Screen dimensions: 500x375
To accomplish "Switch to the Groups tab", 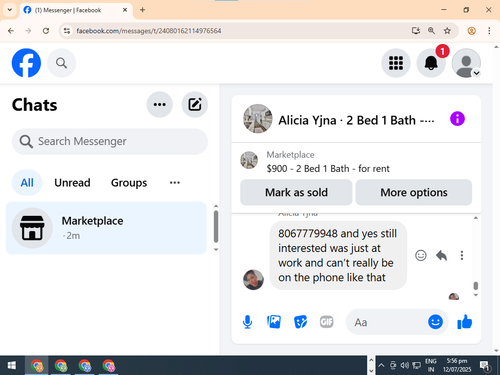I will [x=129, y=183].
